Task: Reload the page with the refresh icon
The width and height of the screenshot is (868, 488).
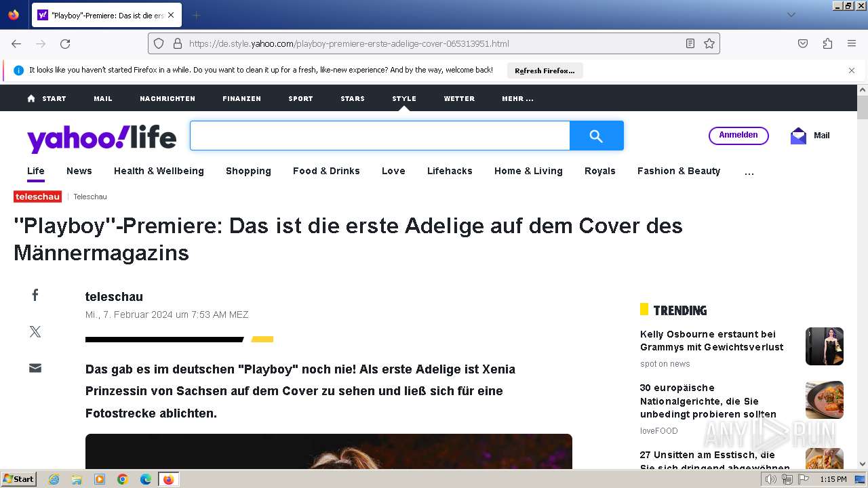Action: point(65,43)
